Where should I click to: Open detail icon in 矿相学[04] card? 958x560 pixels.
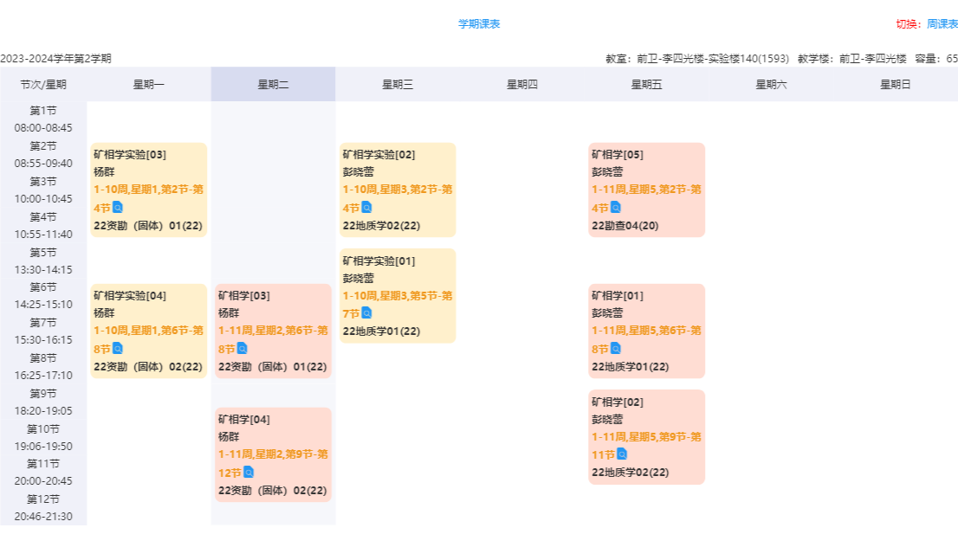249,473
